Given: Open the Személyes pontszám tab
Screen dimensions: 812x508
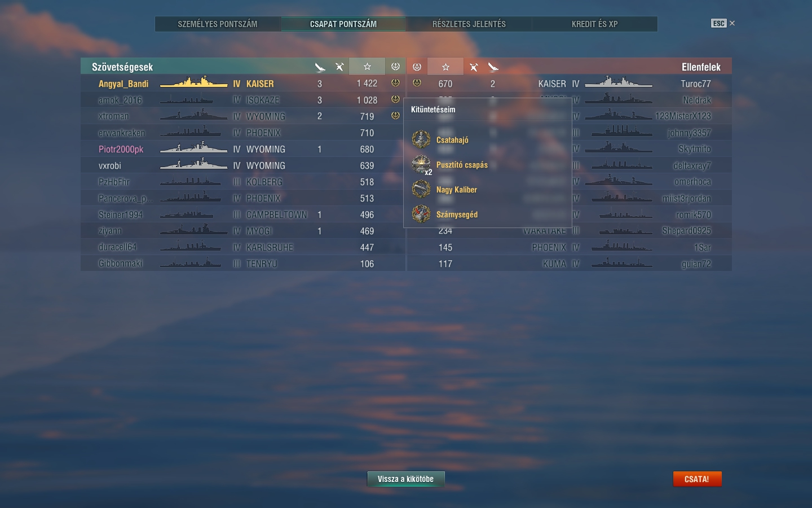Looking at the screenshot, I should 218,24.
